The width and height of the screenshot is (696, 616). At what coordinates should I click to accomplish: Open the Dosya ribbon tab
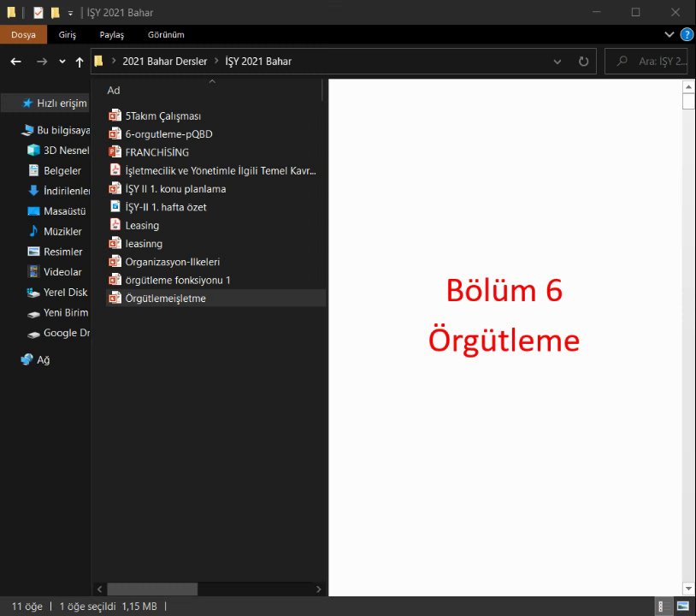(23, 34)
